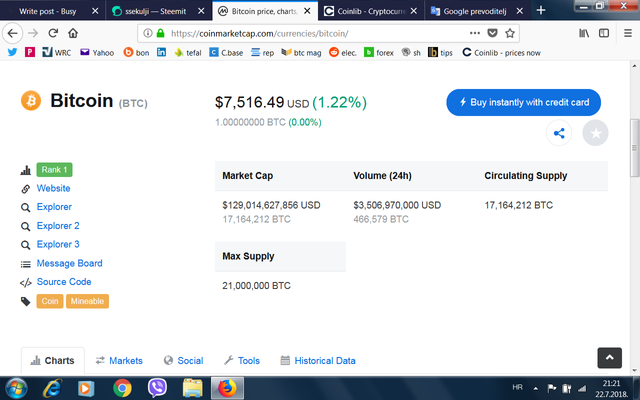Switch to the Tools tab
Viewport: 640px width, 400px height.
(242, 361)
